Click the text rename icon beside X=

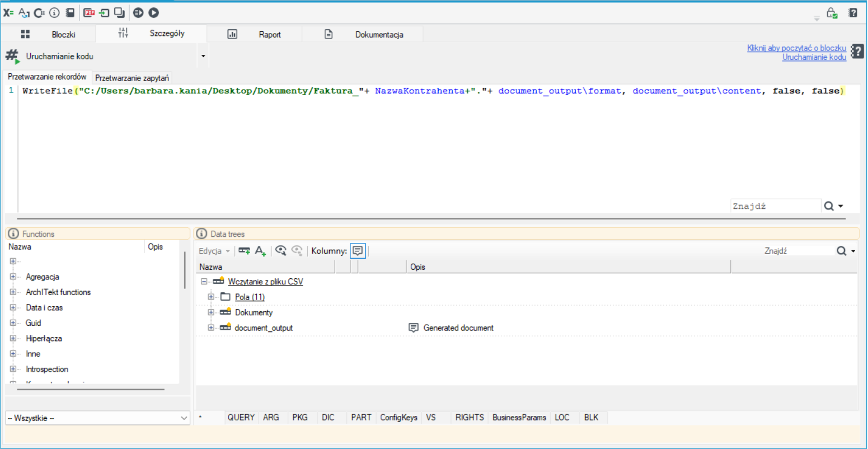[x=24, y=12]
